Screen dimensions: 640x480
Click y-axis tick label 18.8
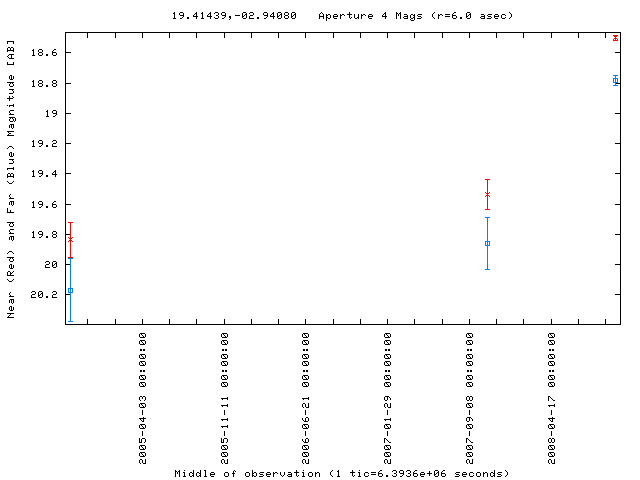[x=44, y=83]
